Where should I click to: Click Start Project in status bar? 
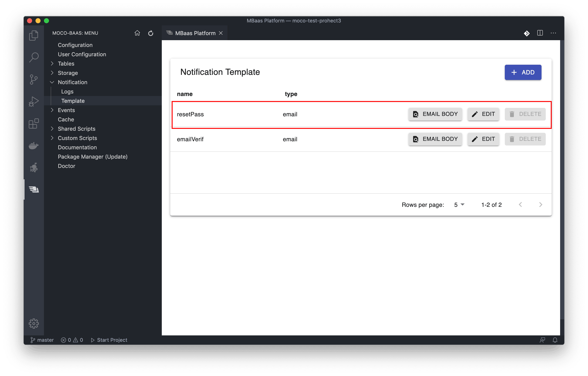(109, 340)
